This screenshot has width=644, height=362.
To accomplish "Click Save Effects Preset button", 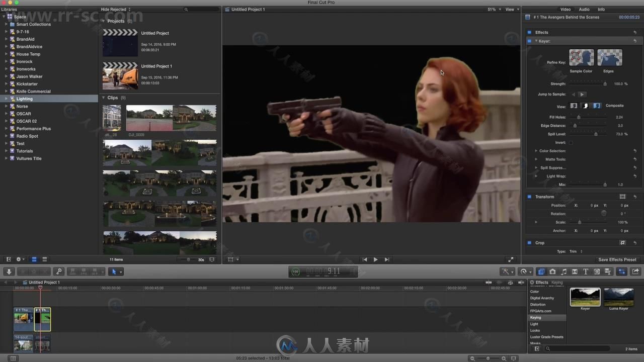I will click(617, 260).
